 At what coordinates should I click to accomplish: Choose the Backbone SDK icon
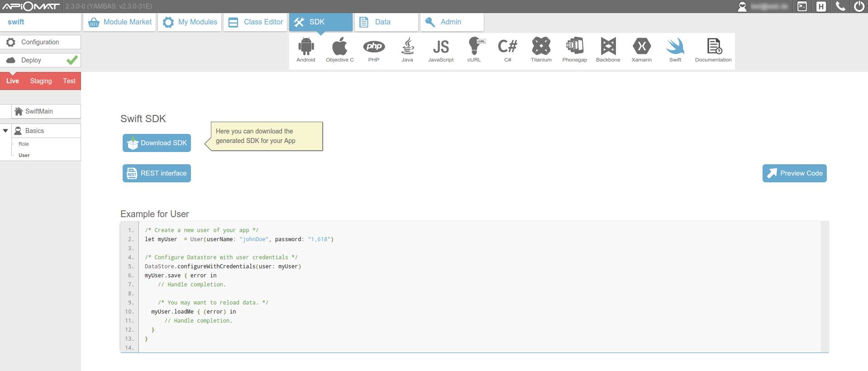608,50
